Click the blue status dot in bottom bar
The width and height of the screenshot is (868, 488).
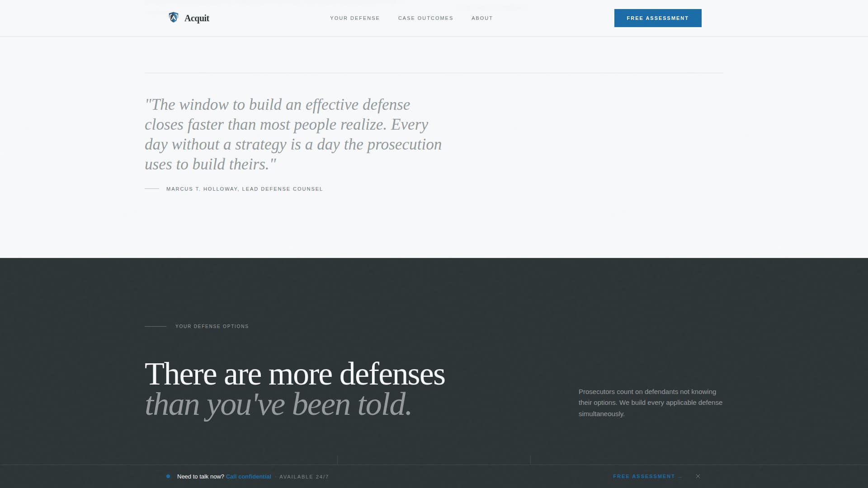168,476
